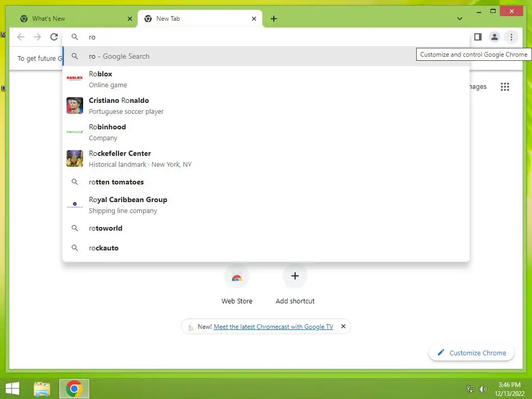Open File Explorer from the taskbar
Screen dimensions: 532x399
[42, 389]
